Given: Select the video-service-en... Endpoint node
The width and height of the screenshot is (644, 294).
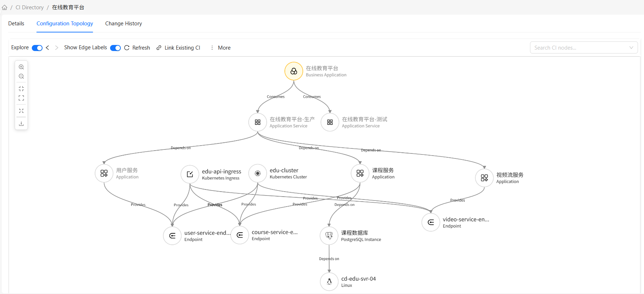Looking at the screenshot, I should pos(431,222).
